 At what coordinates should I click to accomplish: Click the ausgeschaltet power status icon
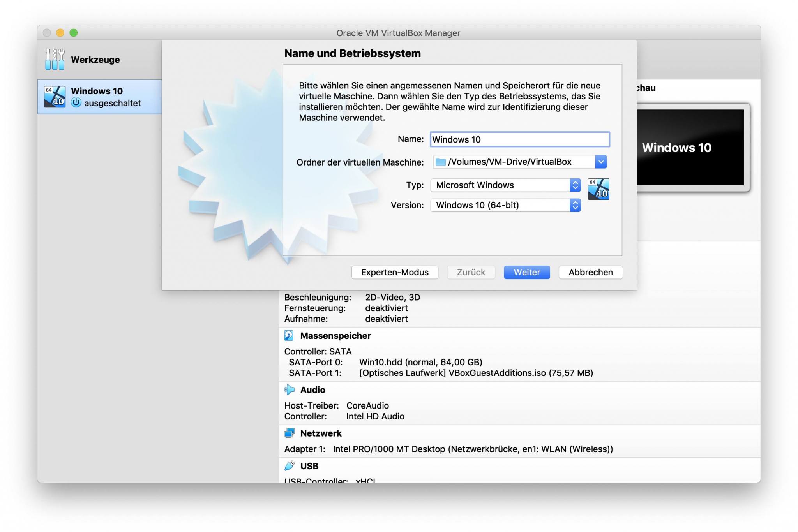[76, 103]
